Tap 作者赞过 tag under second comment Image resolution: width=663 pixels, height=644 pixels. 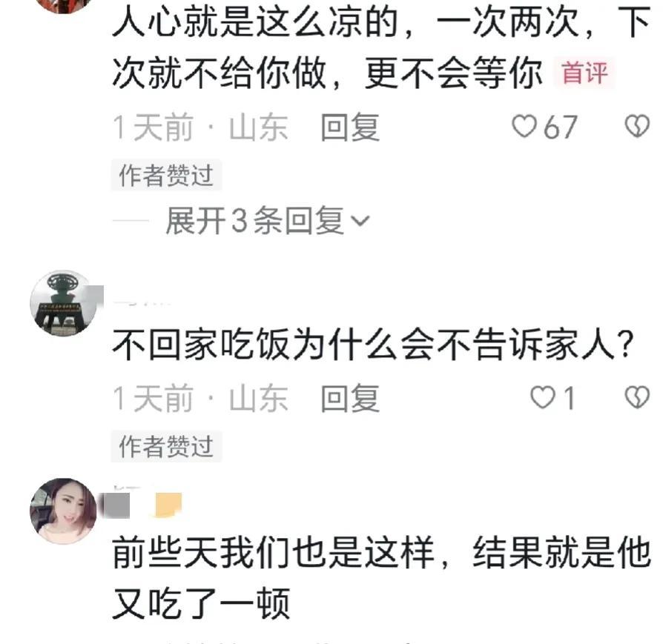(166, 446)
